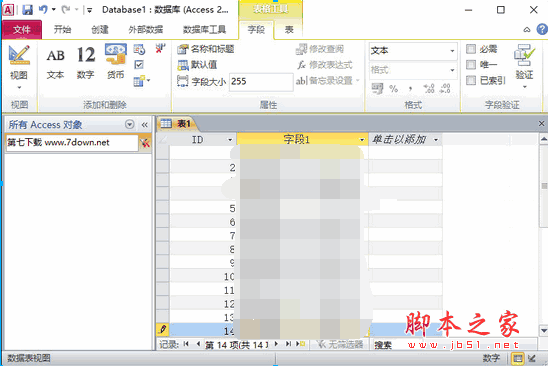Go to the first record

point(186,344)
